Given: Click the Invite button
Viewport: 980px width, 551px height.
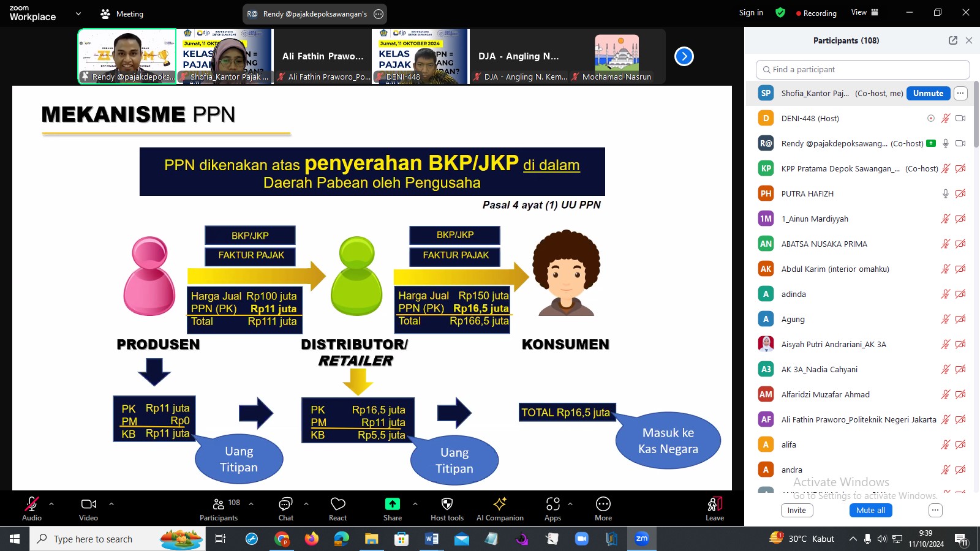Looking at the screenshot, I should point(796,510).
